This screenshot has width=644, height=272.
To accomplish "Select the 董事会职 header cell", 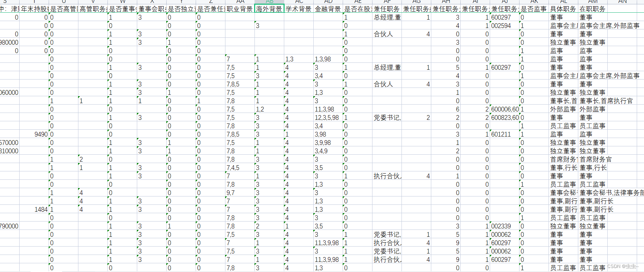I will (x=152, y=9).
